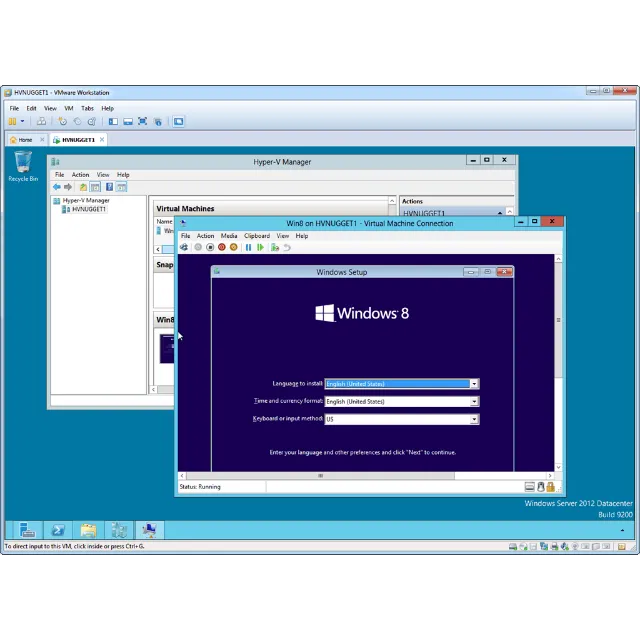The image size is (640, 640).
Task: Click the orange Save icon in the VM Connection toolbar
Action: click(x=233, y=247)
